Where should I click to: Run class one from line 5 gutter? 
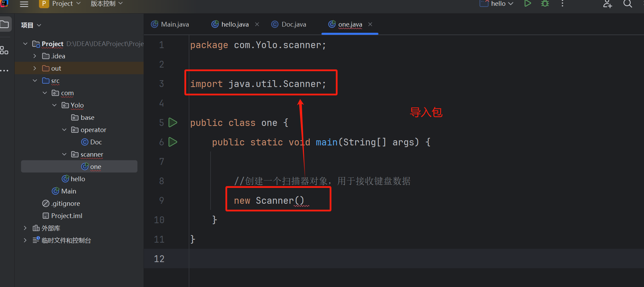click(173, 123)
